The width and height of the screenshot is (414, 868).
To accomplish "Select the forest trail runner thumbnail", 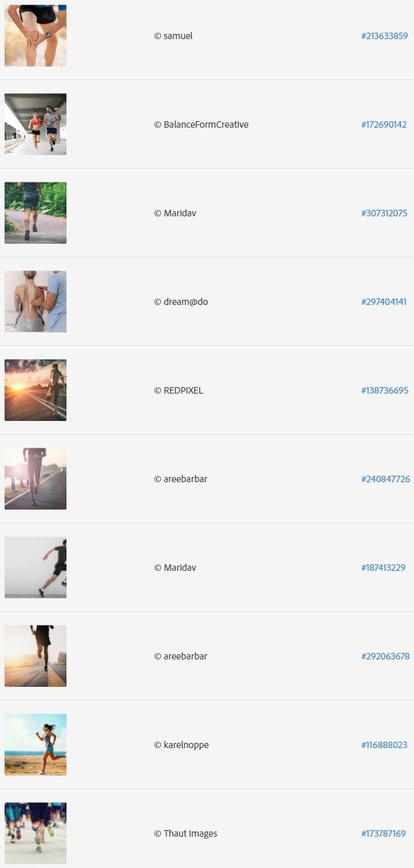I will [35, 212].
